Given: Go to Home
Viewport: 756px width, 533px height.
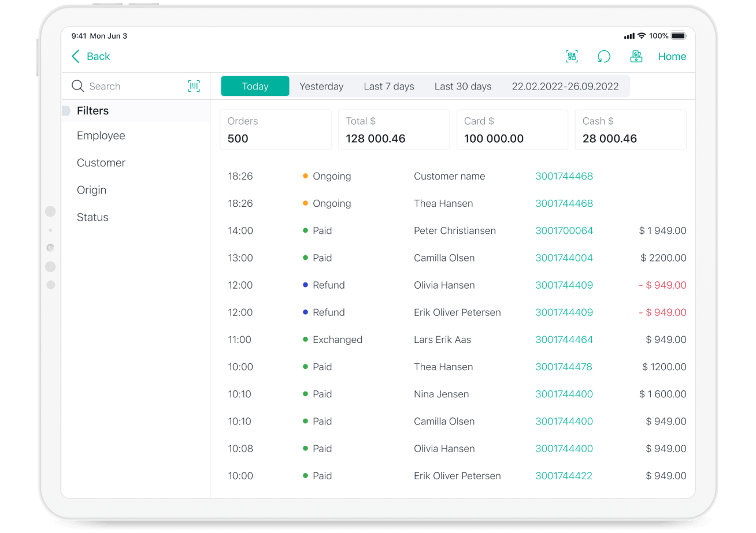Looking at the screenshot, I should point(672,57).
